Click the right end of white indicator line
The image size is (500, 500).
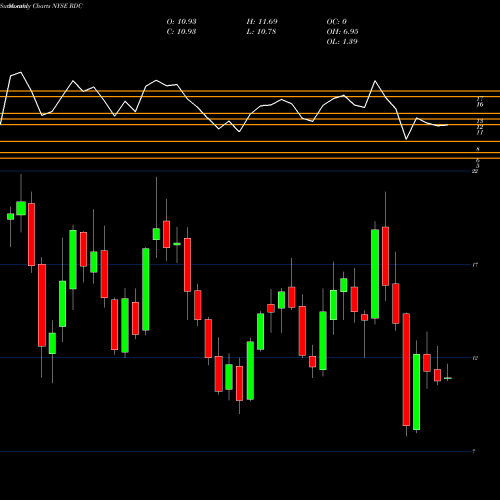point(447,125)
